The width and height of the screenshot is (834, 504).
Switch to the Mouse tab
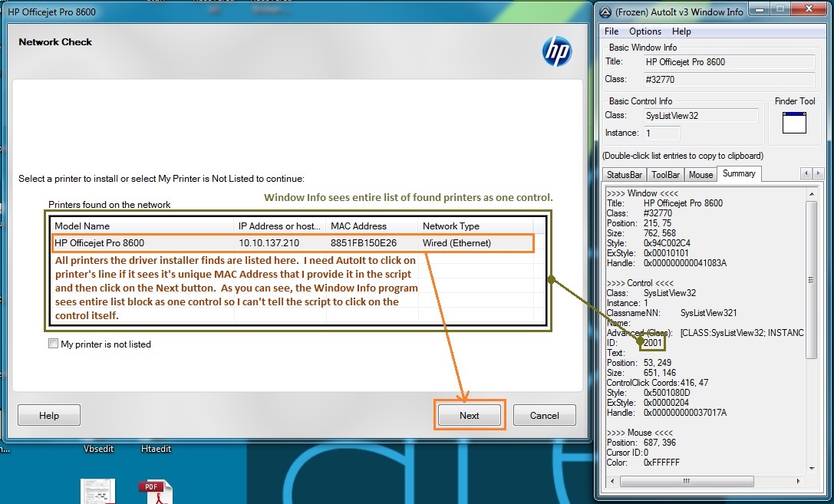point(700,174)
